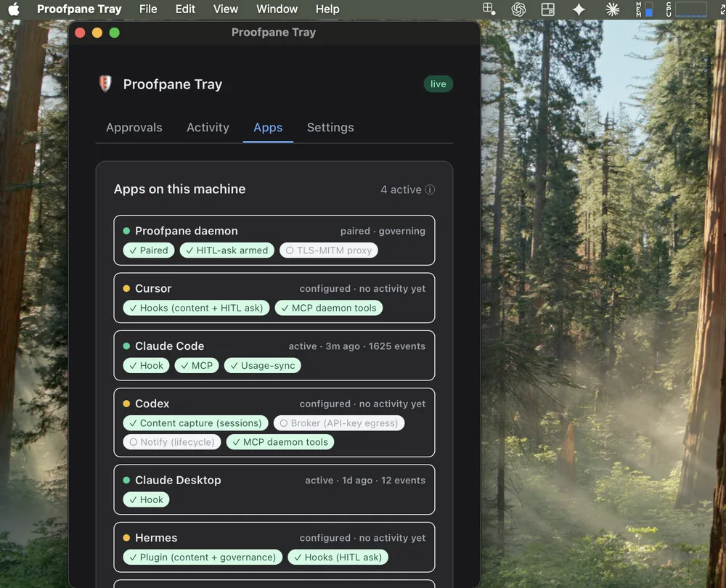The width and height of the screenshot is (726, 588).
Task: Select the Apps tab
Action: [x=268, y=127]
